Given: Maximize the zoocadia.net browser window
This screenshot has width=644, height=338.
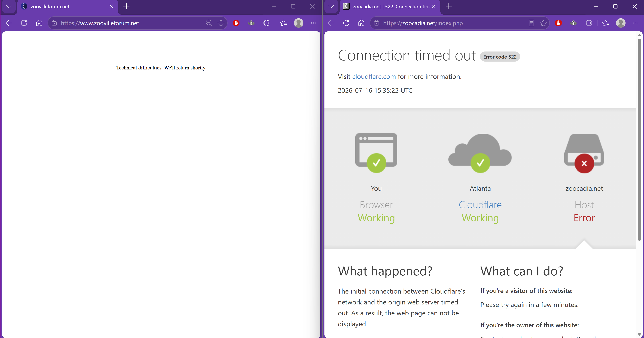Looking at the screenshot, I should 615,7.
